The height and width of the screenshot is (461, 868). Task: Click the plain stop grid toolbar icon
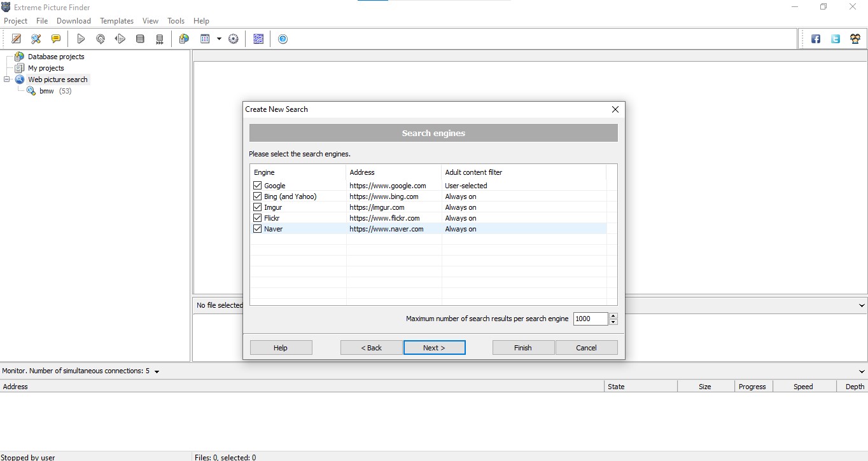(140, 39)
